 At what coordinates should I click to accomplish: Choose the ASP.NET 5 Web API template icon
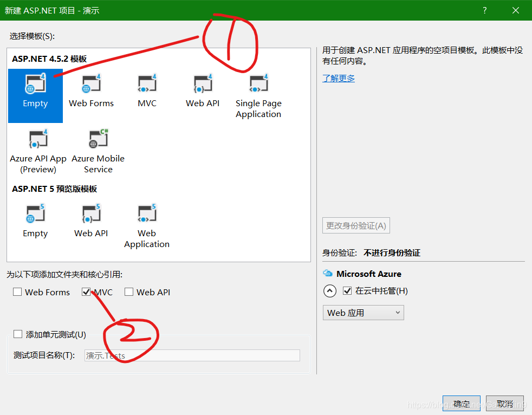pos(91,214)
